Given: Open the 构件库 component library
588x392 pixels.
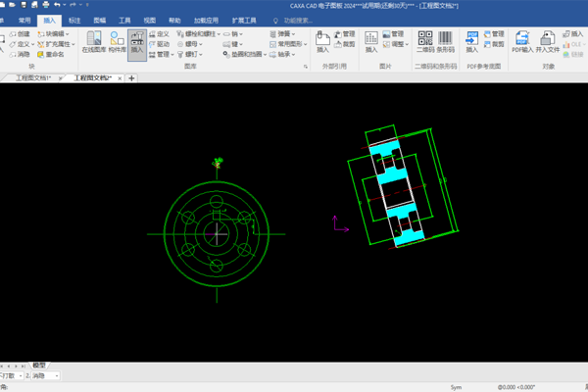Looking at the screenshot, I should pos(117,41).
